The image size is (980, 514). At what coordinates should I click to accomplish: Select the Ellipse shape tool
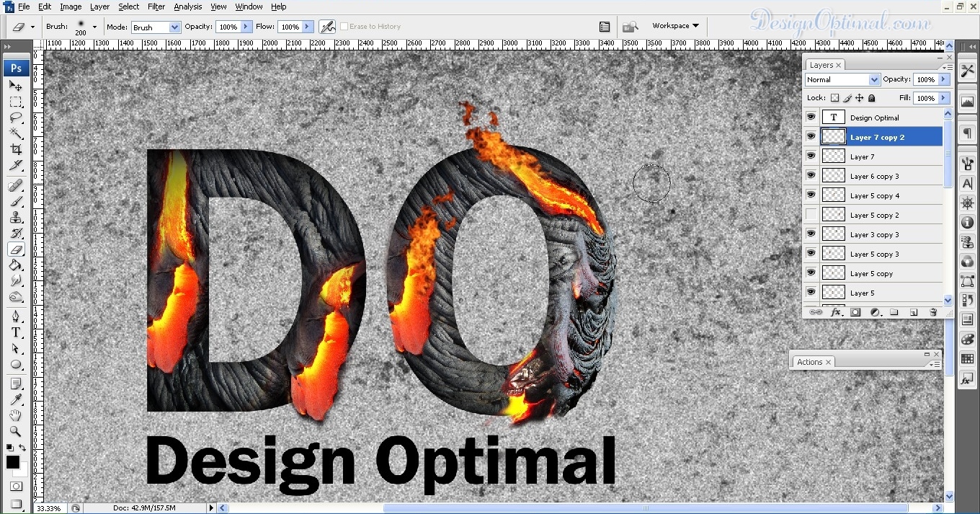coord(16,364)
